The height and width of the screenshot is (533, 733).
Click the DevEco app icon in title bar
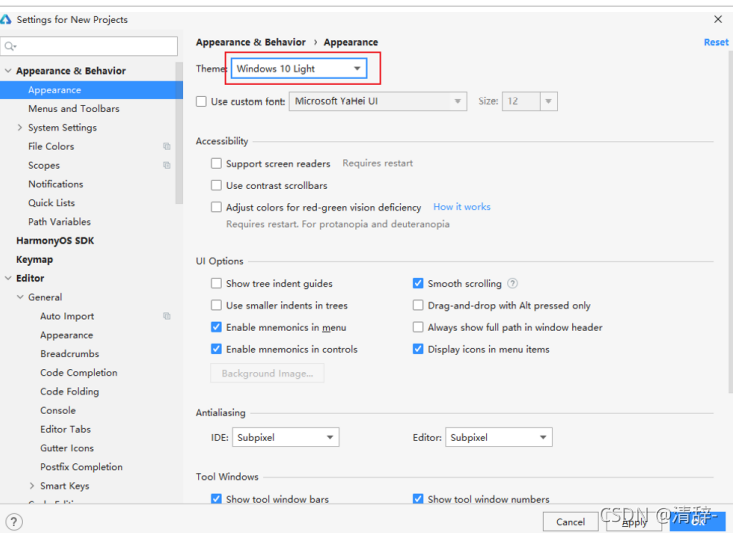pos(6,20)
